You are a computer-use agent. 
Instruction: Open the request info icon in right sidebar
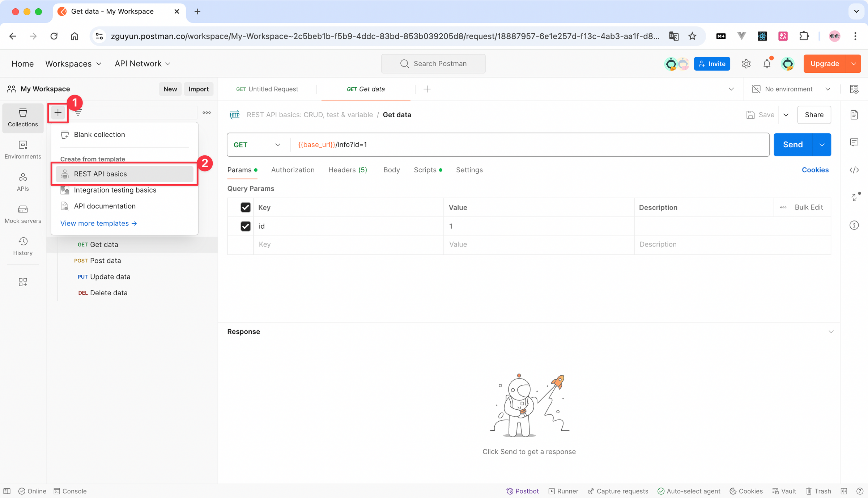854,225
